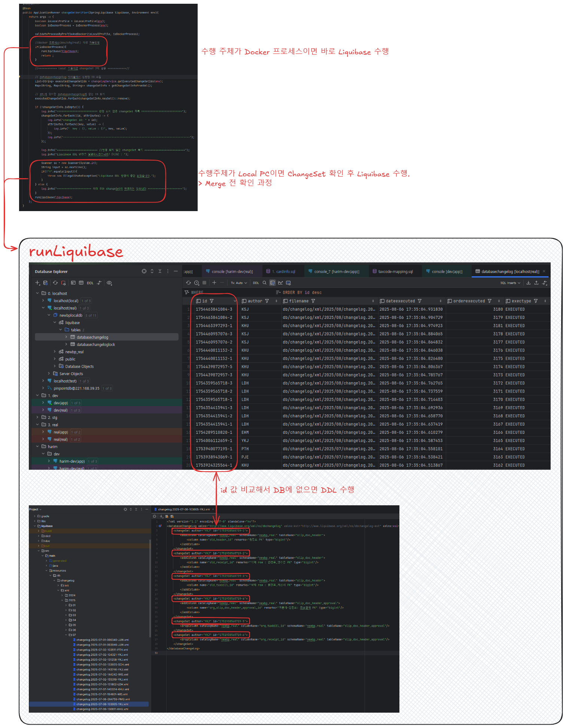Refresh the Database Explorer tree
The width and height of the screenshot is (566, 728).
pos(55,283)
